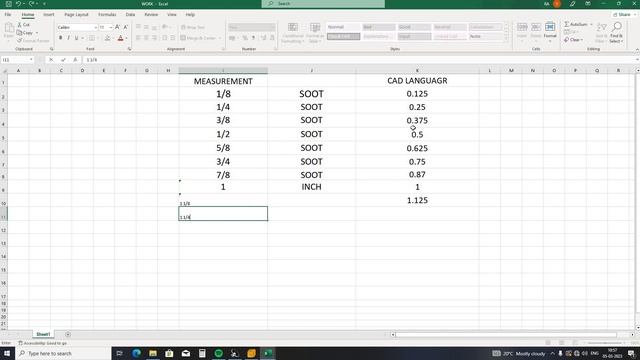This screenshot has width=640, height=360.
Task: Select the CAD LANGUAGR header cell
Action: click(417, 80)
